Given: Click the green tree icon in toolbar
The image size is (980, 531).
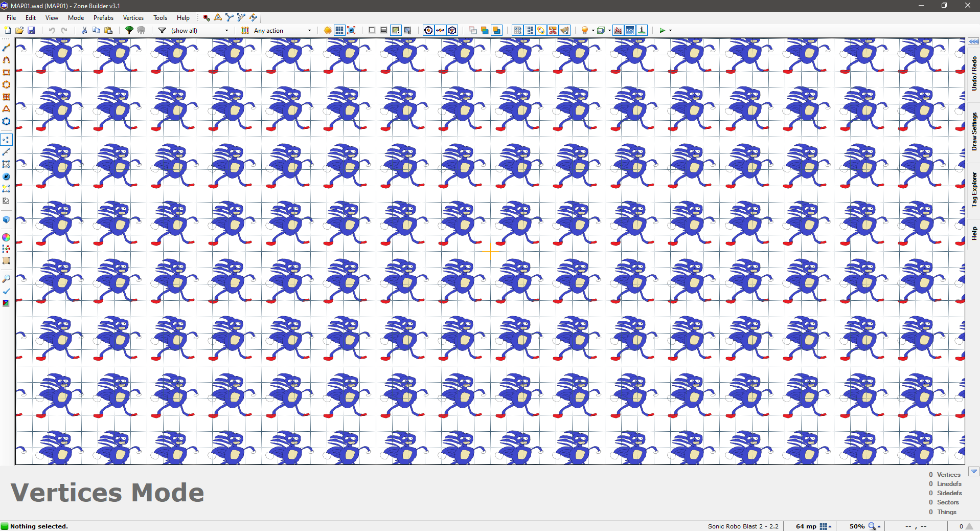Looking at the screenshot, I should coord(129,30).
